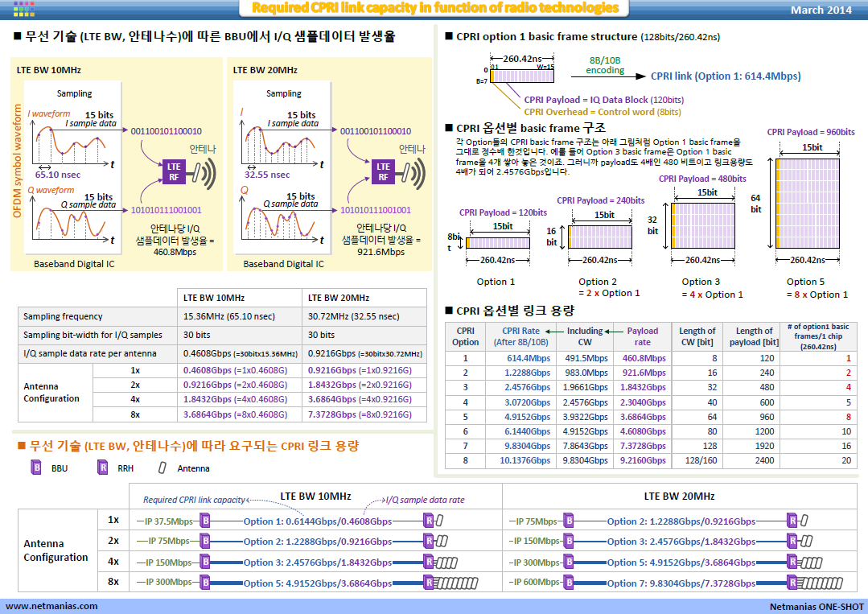Click the '491.5Mbps' Including CW cell
Viewport: 868px width, 614px height.
(x=586, y=358)
